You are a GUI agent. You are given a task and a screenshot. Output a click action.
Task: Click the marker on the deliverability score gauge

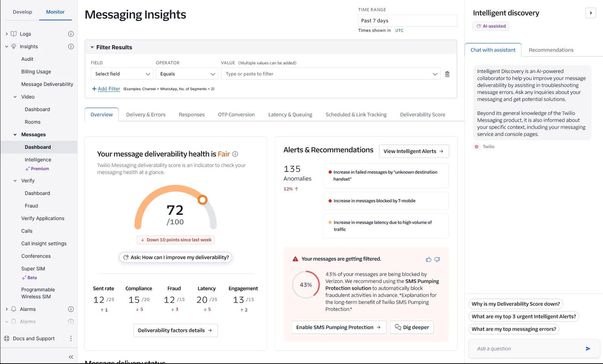click(202, 199)
